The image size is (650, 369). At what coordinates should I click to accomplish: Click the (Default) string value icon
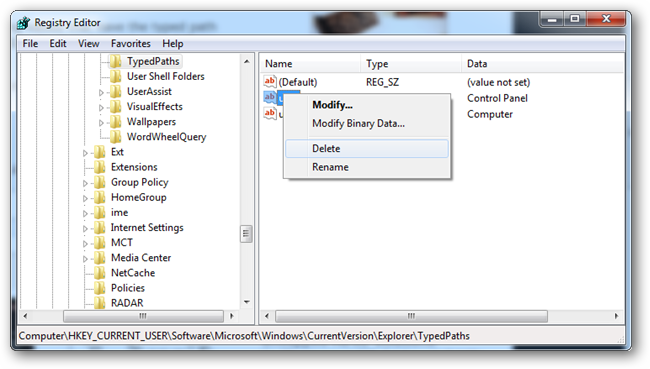270,81
